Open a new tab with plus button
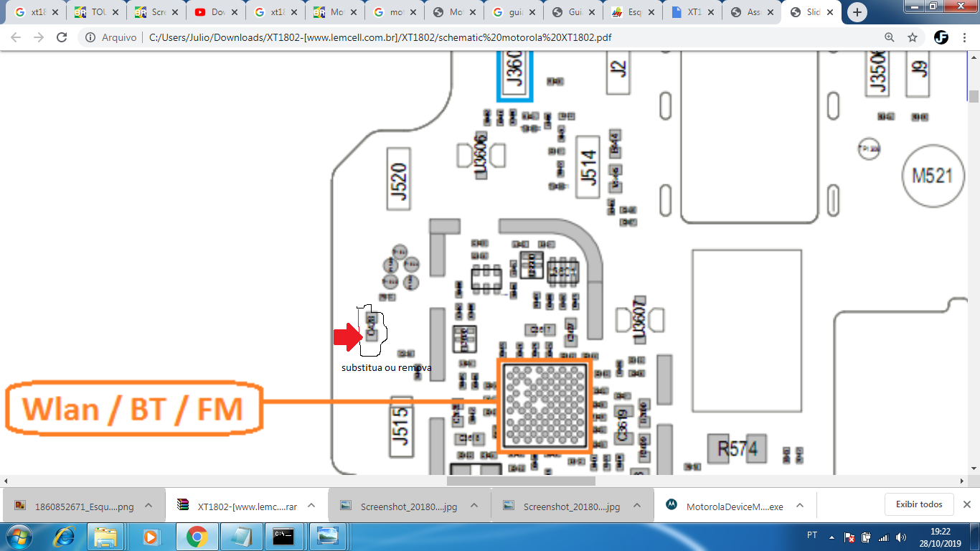The image size is (980, 551). click(x=857, y=12)
